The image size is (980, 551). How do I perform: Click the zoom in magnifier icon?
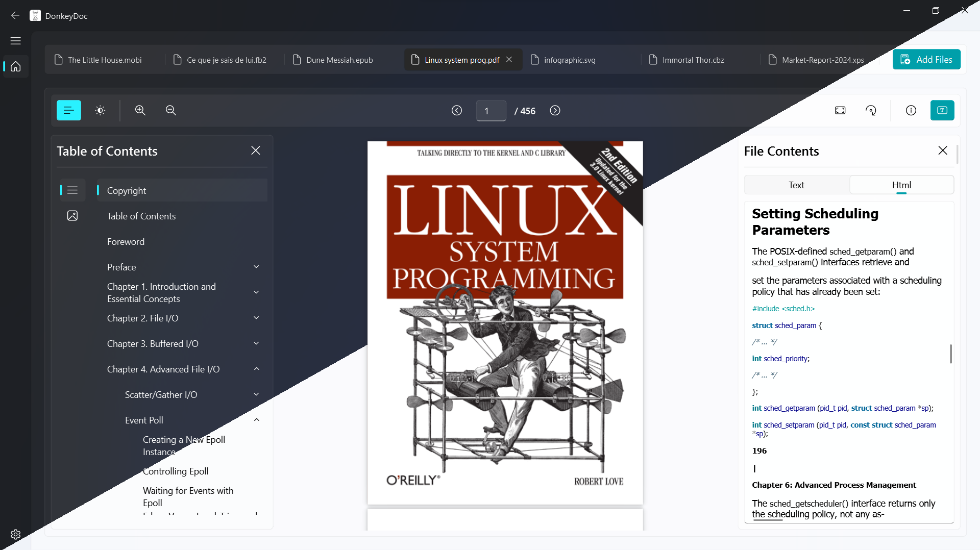click(x=140, y=110)
